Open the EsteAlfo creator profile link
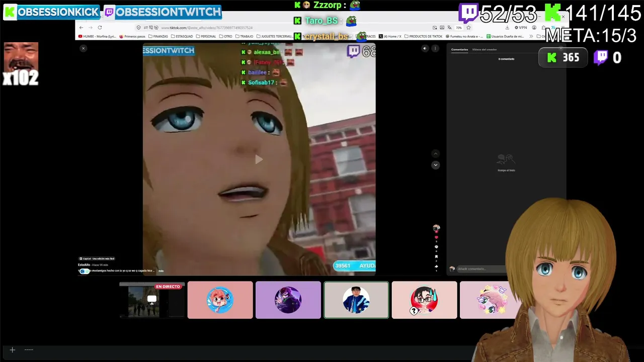The image size is (644, 362). click(84, 264)
